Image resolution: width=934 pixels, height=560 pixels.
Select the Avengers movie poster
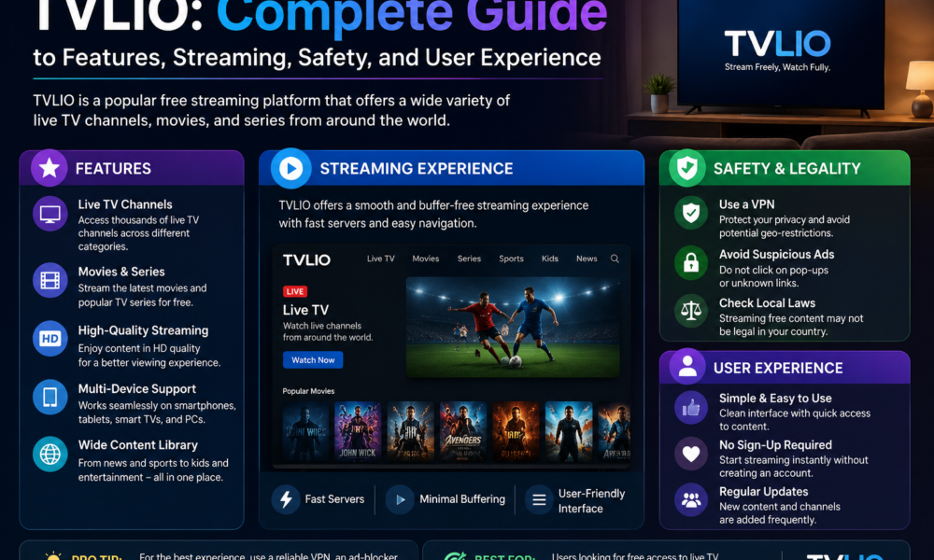[x=463, y=432]
